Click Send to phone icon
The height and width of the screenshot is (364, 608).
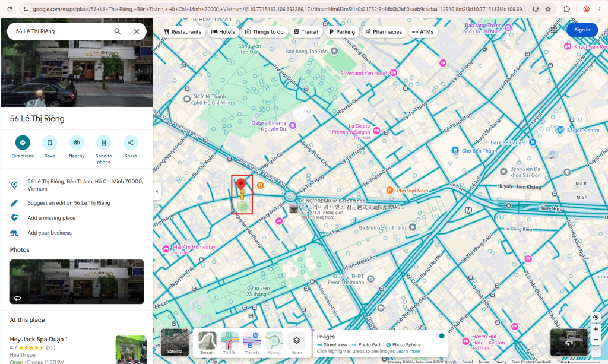click(103, 143)
